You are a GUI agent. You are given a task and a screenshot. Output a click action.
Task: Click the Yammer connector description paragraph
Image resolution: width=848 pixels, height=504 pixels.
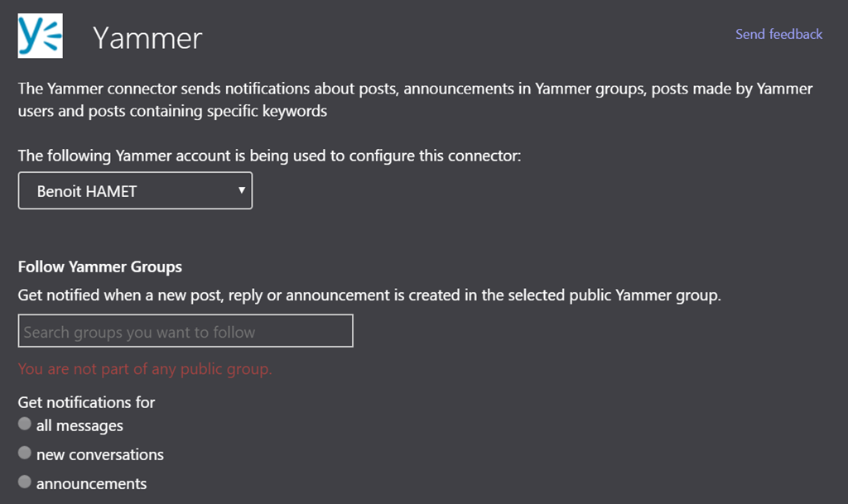[415, 89]
